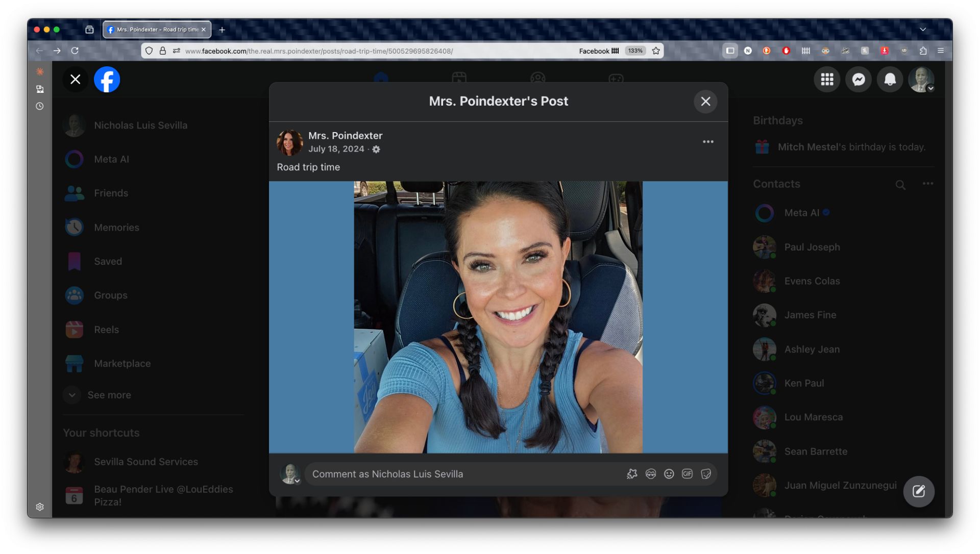Bookmark this page with the star icon

656,51
